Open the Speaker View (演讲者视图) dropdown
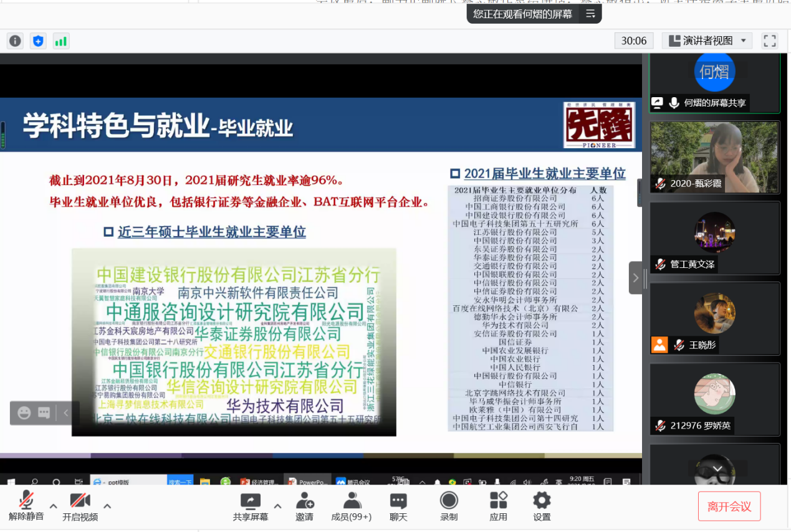 point(707,41)
